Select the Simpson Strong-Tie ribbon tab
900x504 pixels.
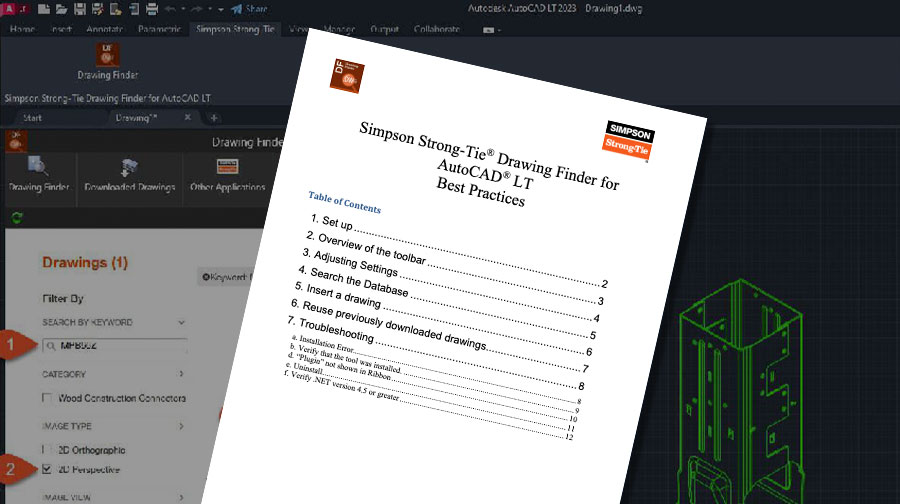click(x=235, y=29)
